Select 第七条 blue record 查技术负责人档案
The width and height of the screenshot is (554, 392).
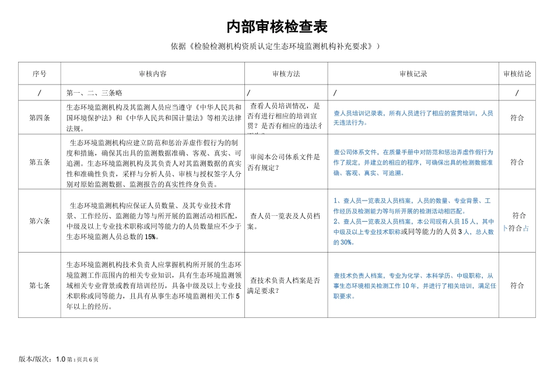tap(415, 286)
